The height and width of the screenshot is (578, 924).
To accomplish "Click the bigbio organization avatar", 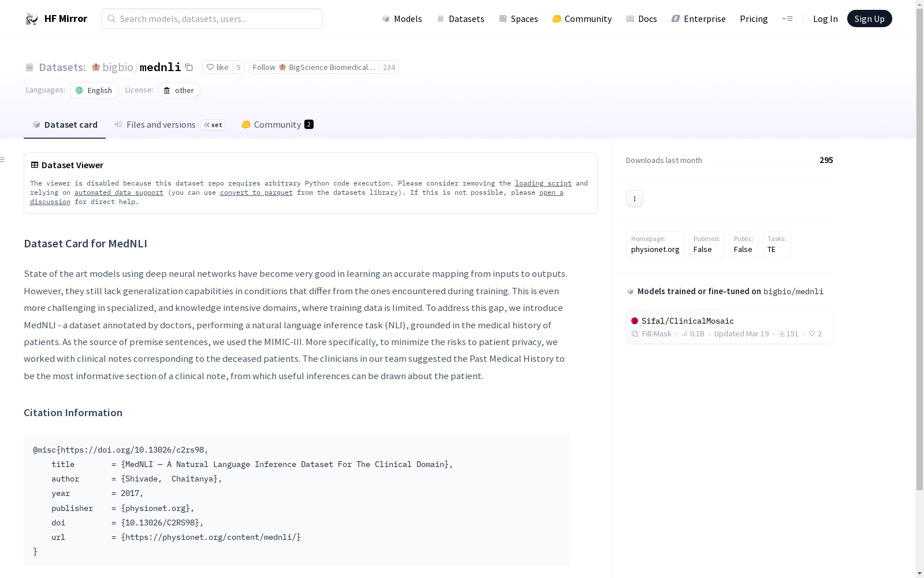I will (96, 67).
